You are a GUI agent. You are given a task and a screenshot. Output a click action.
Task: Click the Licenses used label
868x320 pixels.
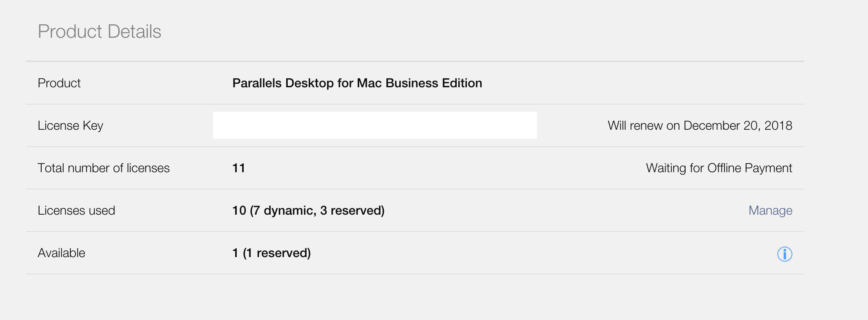point(76,210)
